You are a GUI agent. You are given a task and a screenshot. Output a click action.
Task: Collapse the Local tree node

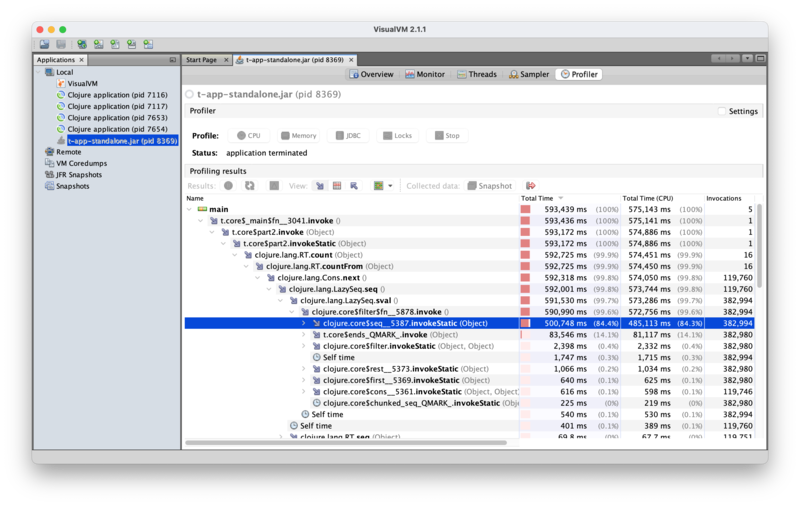tap(39, 72)
